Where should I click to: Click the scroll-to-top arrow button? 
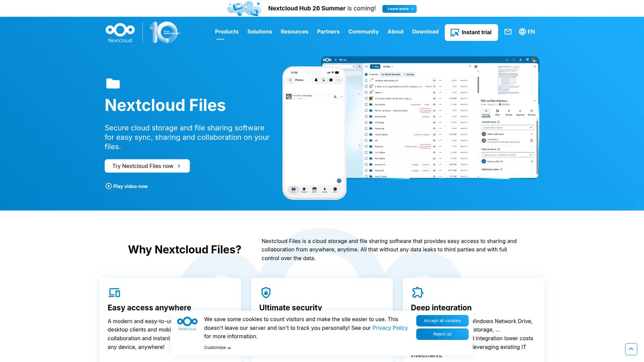631,349
